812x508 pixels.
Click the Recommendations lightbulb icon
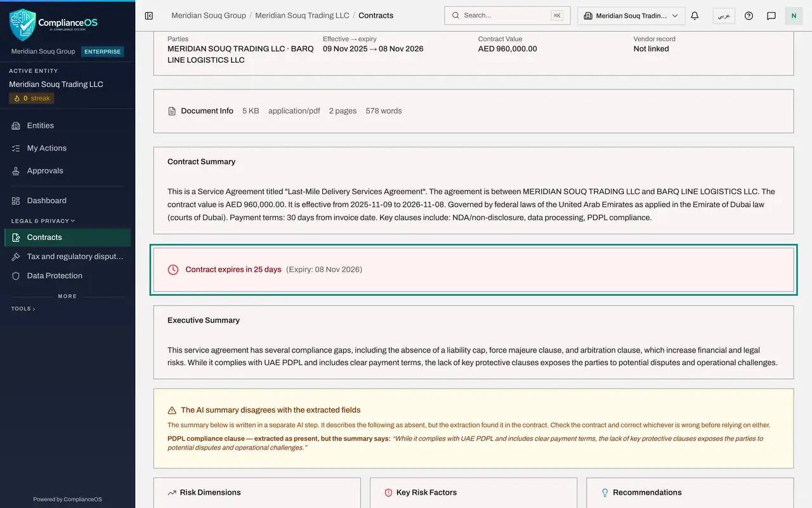[x=605, y=493]
